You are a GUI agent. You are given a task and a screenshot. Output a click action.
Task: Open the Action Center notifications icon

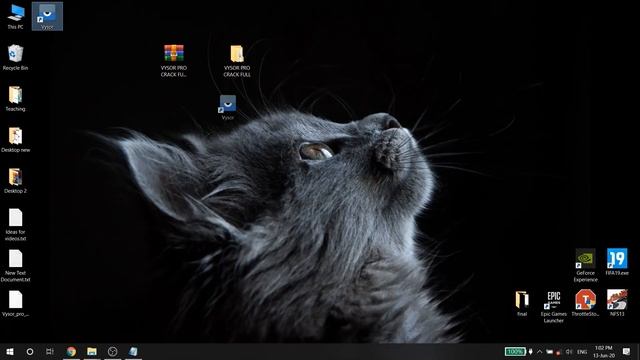click(x=627, y=351)
